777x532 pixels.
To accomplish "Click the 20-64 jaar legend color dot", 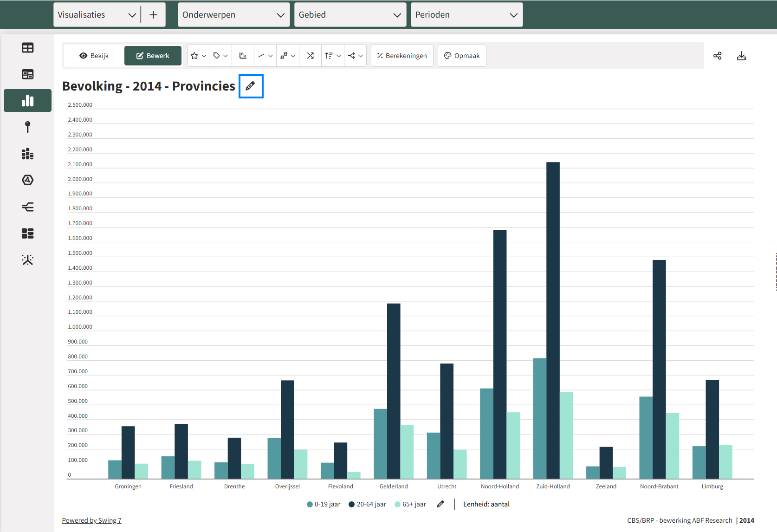I will 352,505.
